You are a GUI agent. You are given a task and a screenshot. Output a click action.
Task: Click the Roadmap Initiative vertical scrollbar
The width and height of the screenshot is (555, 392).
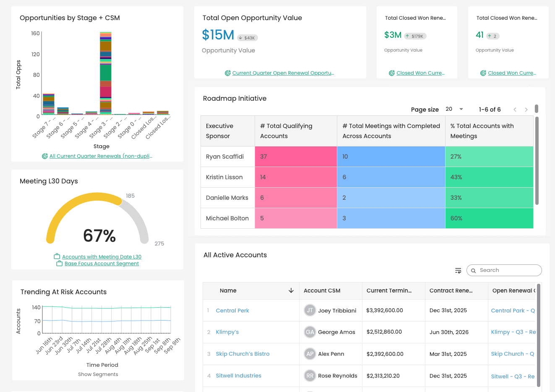point(537,162)
